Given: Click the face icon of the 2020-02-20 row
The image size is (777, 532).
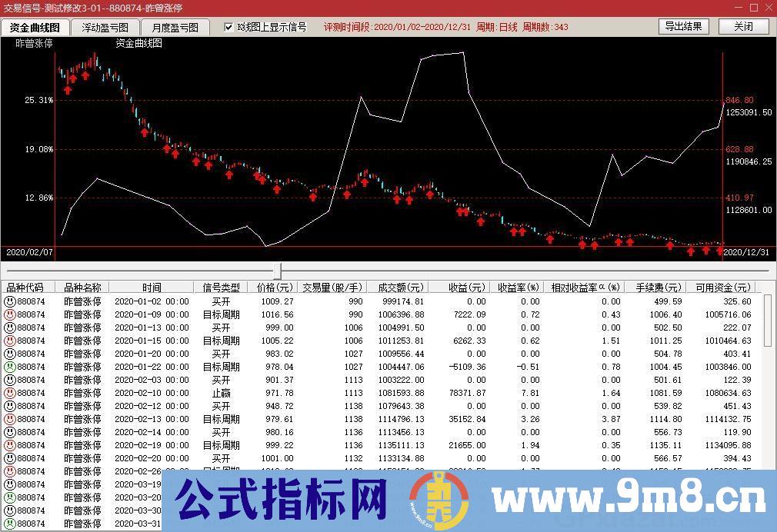Looking at the screenshot, I should (x=10, y=458).
